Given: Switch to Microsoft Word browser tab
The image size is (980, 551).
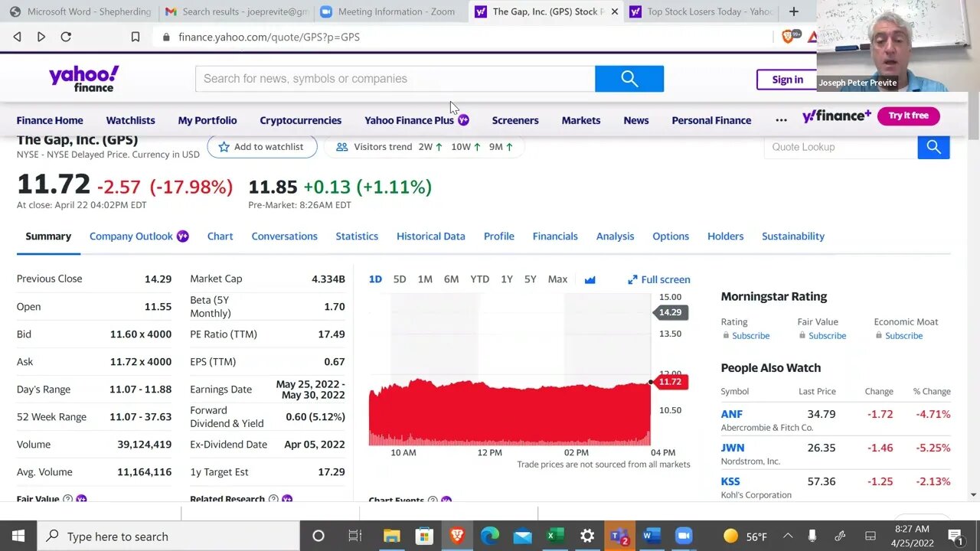Looking at the screenshot, I should (x=80, y=11).
